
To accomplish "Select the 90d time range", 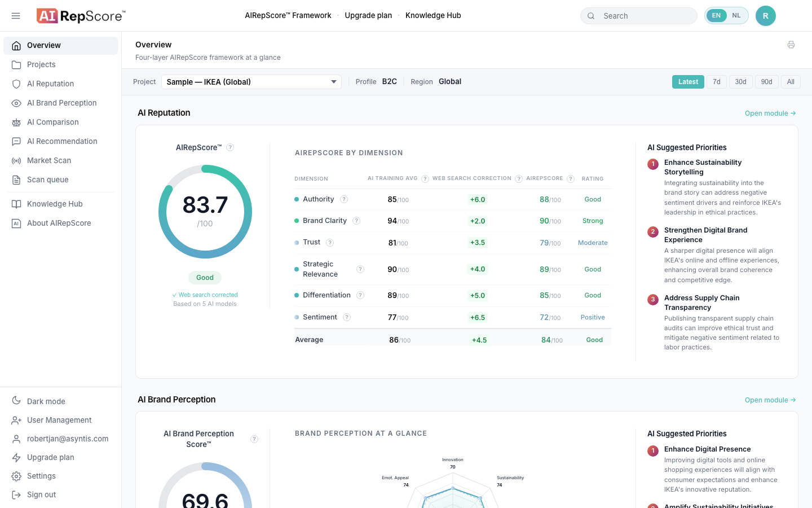I will pos(767,82).
